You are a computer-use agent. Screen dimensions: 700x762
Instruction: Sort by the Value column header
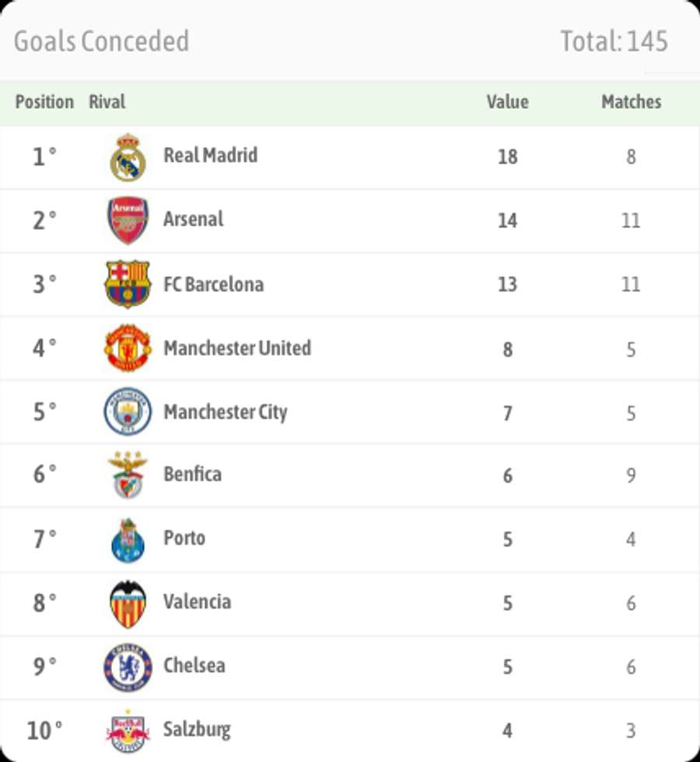point(509,101)
